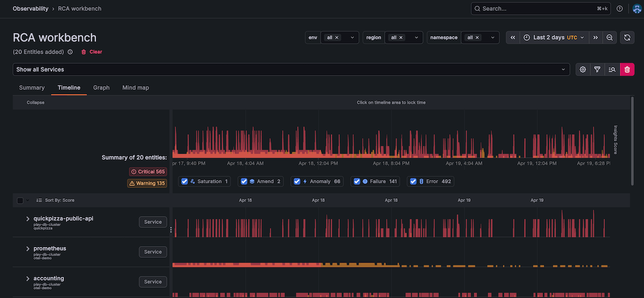Remove 'all' value from region filter
This screenshot has height=298, width=644.
[401, 38]
